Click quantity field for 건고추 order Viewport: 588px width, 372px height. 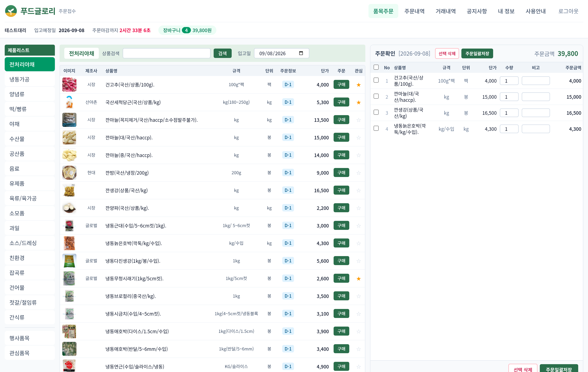(509, 81)
